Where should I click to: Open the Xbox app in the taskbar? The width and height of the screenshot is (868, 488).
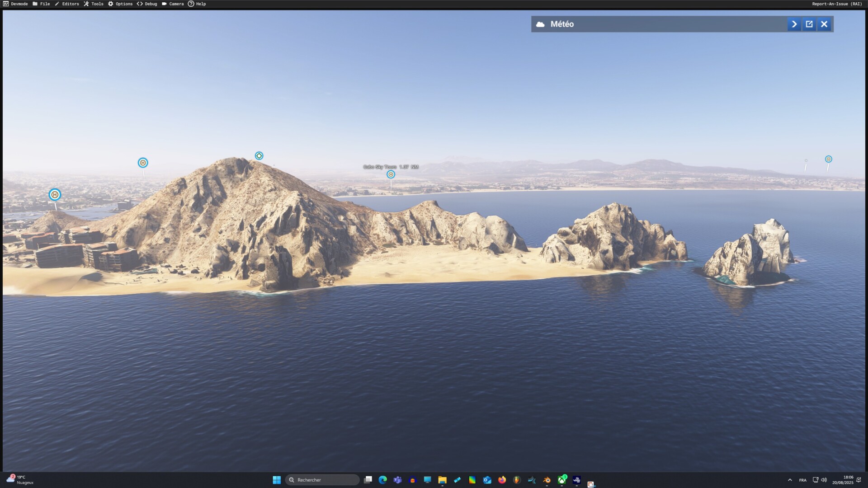click(561, 480)
